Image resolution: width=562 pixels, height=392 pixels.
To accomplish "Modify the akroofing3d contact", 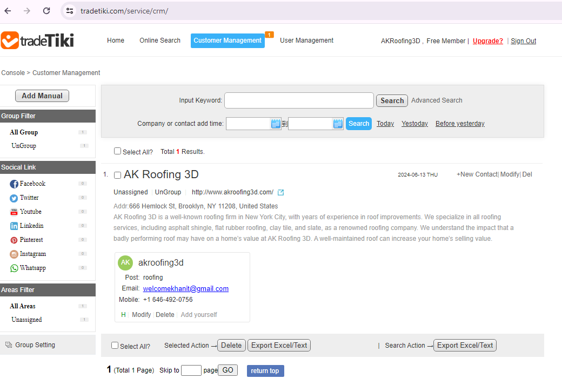I will click(141, 315).
